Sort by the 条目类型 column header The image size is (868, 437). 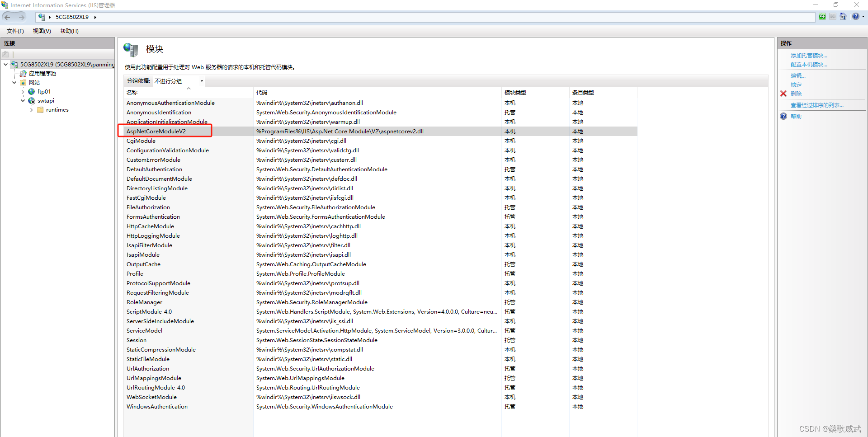point(603,93)
